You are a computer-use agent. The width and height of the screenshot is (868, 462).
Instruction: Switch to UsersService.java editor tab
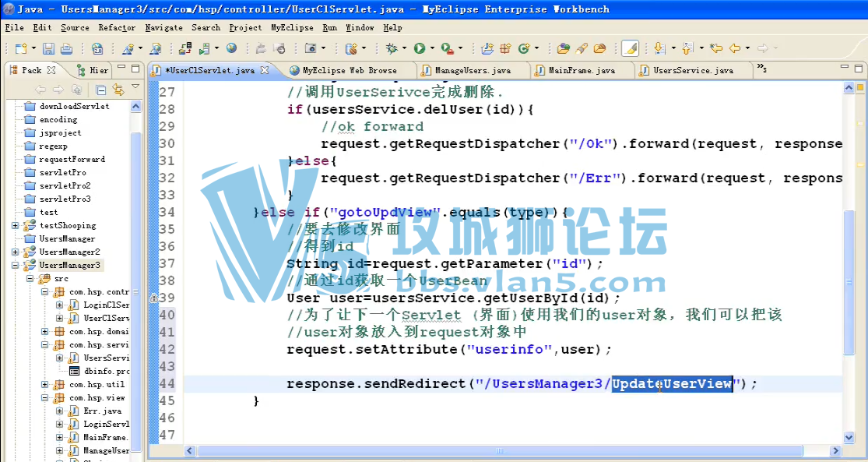692,70
